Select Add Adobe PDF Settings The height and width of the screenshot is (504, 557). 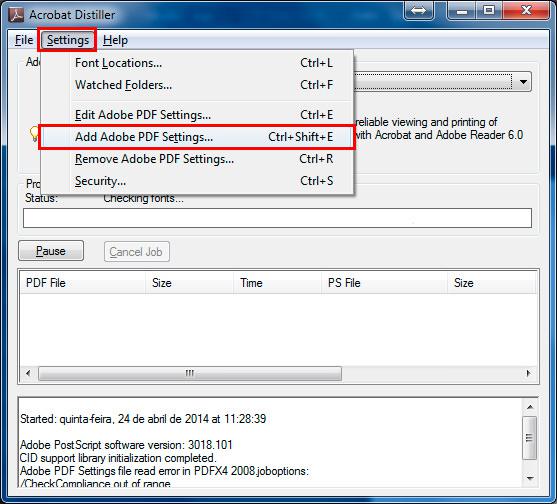tap(197, 137)
